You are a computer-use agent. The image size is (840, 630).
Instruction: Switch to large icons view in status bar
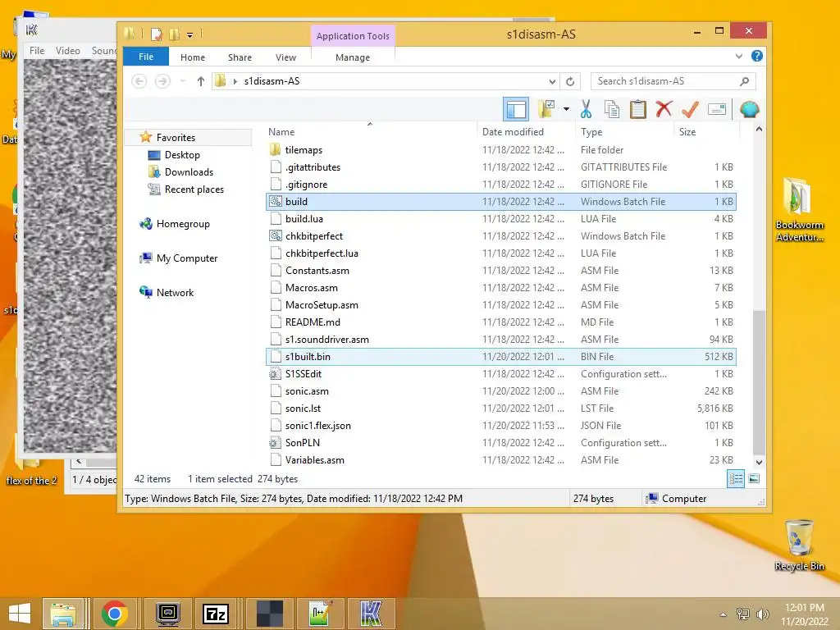point(754,478)
